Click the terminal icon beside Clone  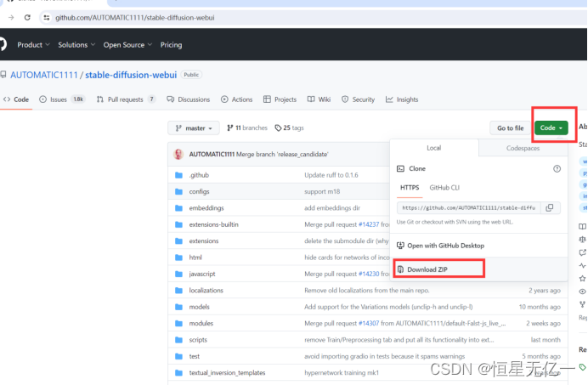[400, 169]
